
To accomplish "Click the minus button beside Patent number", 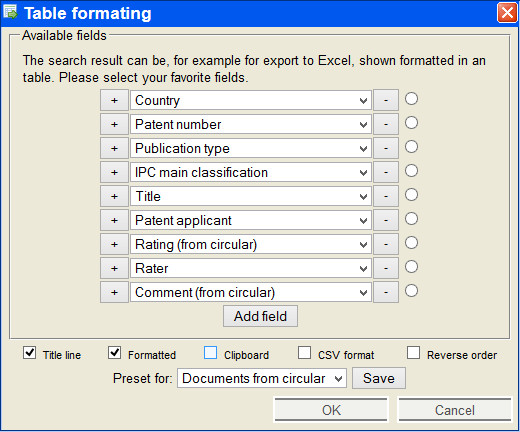I will click(x=386, y=124).
